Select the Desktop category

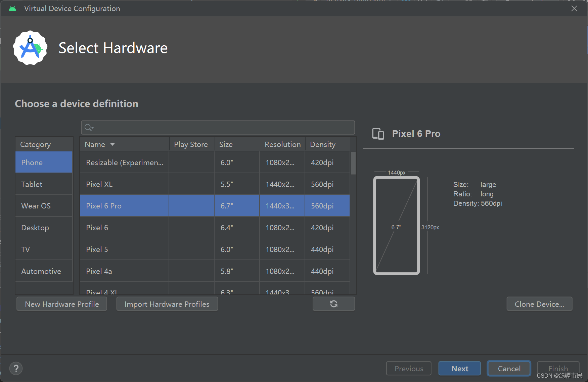tap(44, 228)
